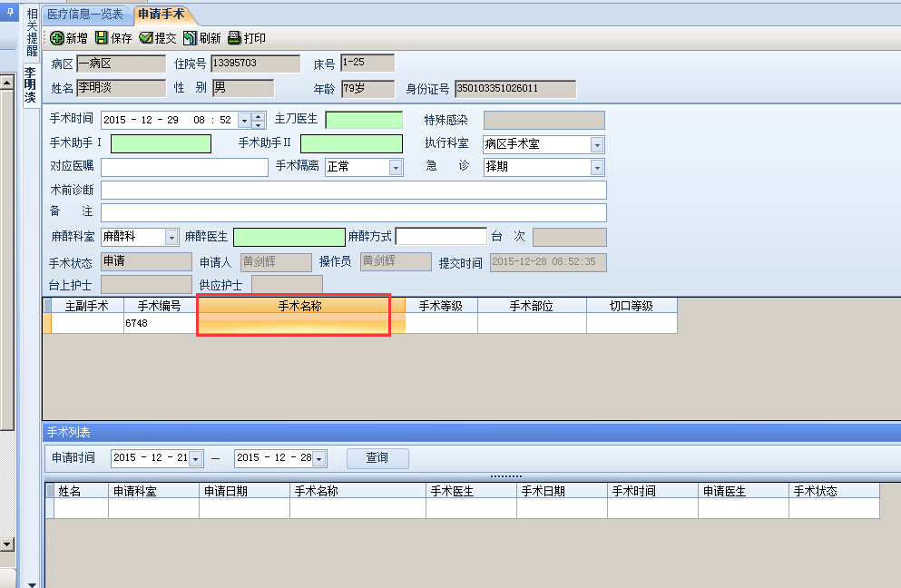
Task: Click the 住院号 field 13395703
Action: [256, 64]
